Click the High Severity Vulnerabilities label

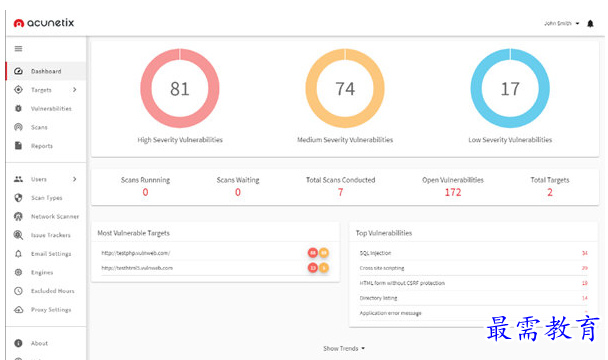pyautogui.click(x=180, y=140)
